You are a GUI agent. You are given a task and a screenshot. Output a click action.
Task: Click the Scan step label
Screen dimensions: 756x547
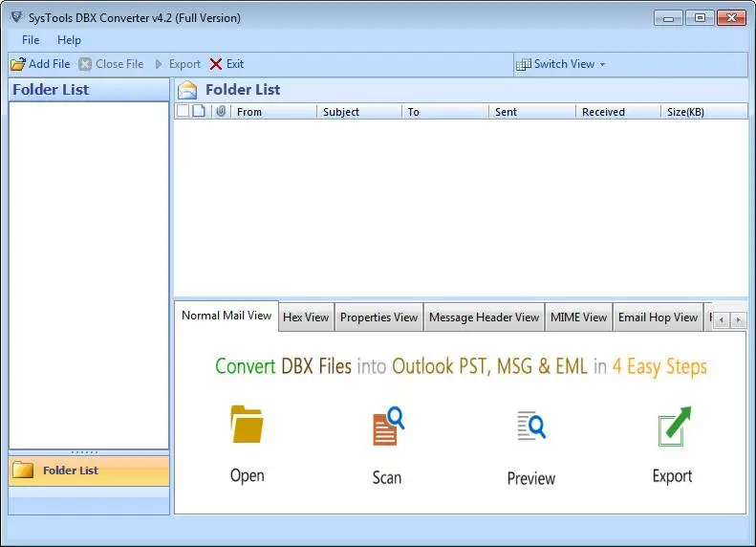387,477
